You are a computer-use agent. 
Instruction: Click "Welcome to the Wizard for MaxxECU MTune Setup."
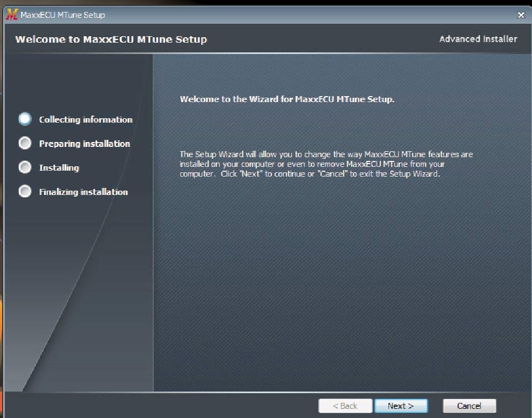(x=287, y=99)
